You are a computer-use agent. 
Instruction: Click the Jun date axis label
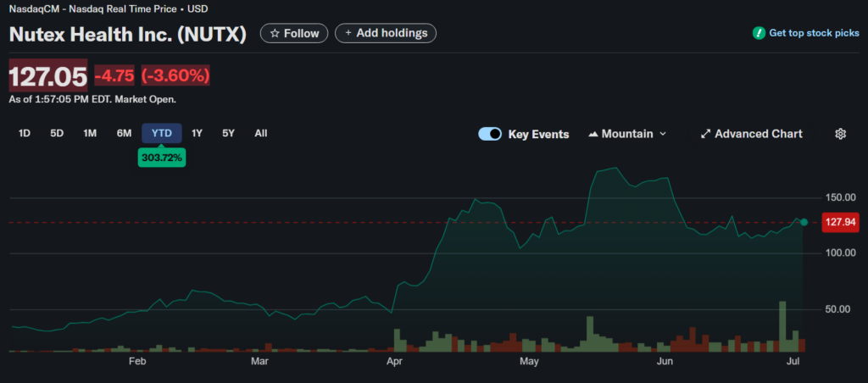click(x=664, y=362)
